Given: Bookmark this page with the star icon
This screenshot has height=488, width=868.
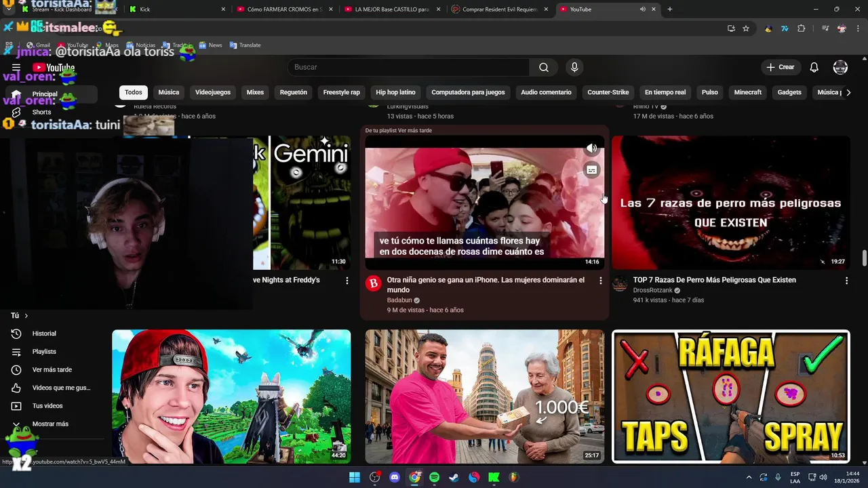Looking at the screenshot, I should pos(746,28).
